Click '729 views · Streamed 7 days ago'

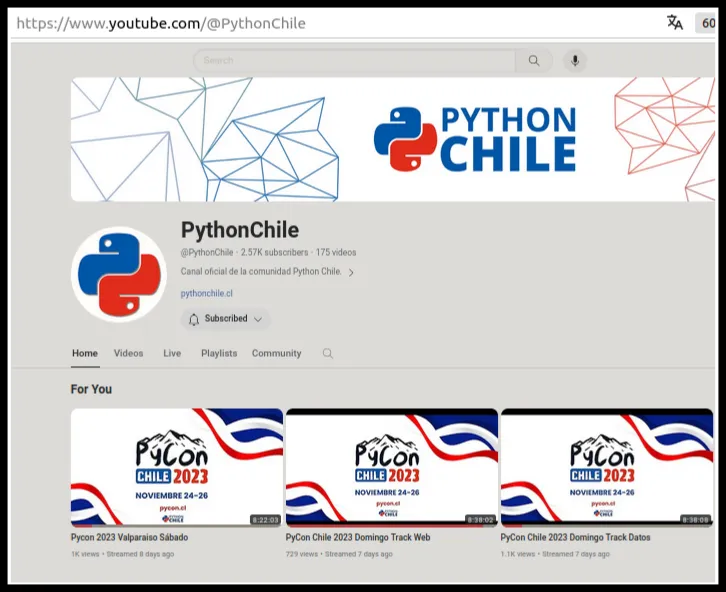tap(339, 554)
